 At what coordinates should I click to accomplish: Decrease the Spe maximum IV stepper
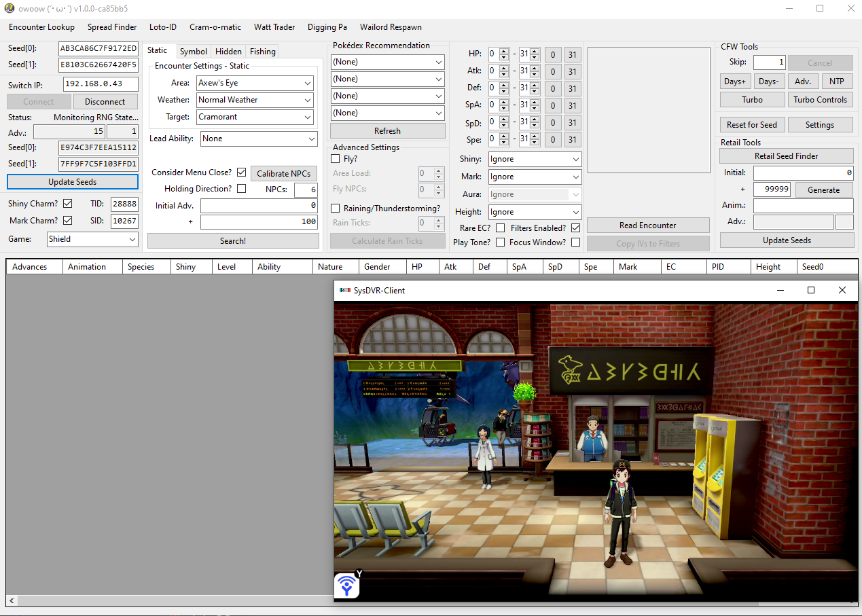(535, 143)
